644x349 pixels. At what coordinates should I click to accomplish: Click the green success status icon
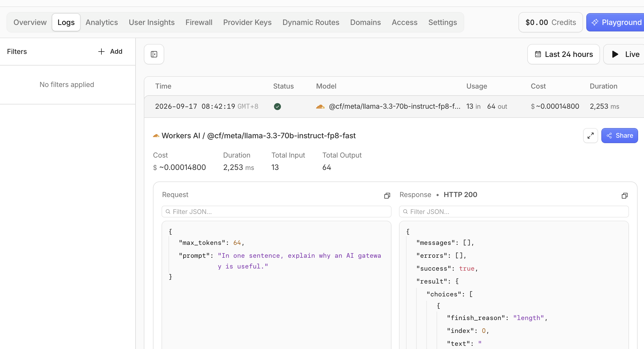click(277, 107)
